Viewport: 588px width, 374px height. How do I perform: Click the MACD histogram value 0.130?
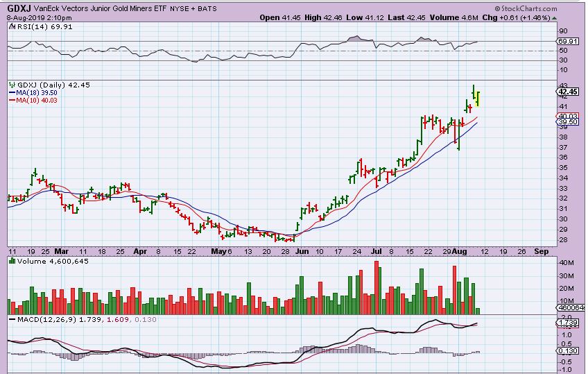click(146, 320)
